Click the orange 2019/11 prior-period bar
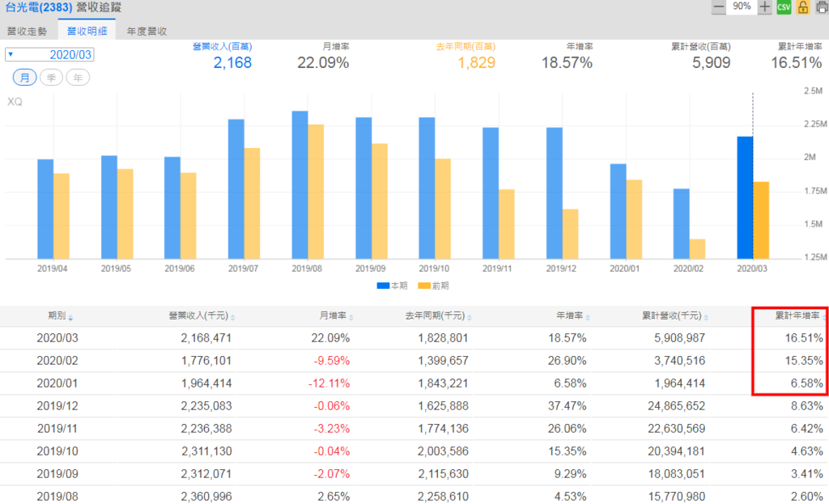 pyautogui.click(x=507, y=224)
